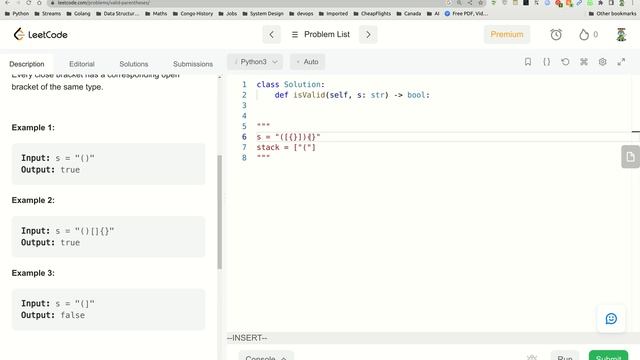Open the Problem List
The height and width of the screenshot is (360, 640).
click(321, 35)
